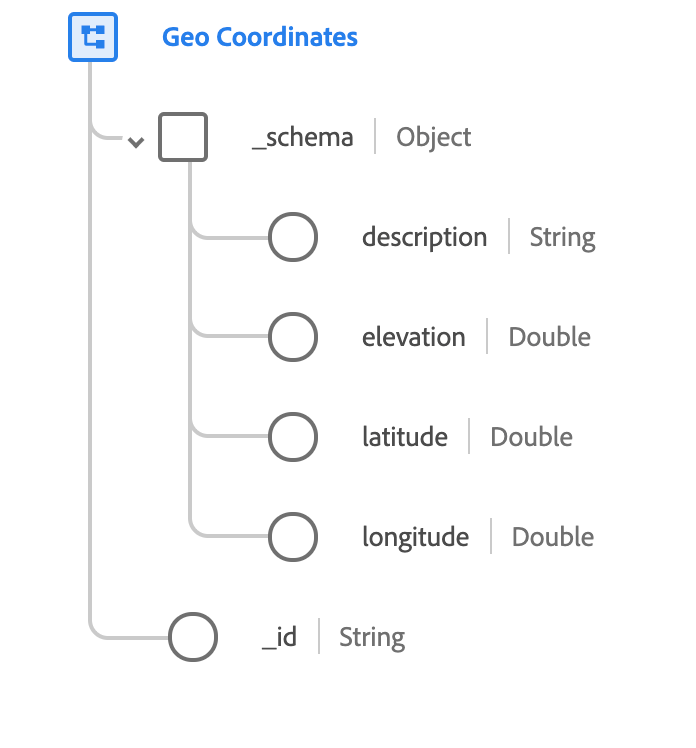Click the String type label beside description

click(562, 238)
